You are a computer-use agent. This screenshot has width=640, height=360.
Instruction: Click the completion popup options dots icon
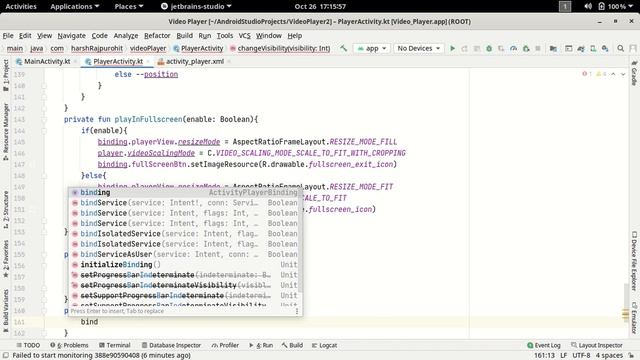click(x=297, y=311)
